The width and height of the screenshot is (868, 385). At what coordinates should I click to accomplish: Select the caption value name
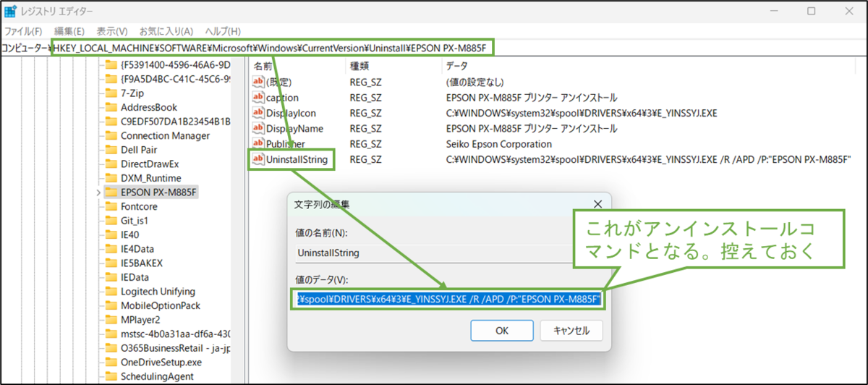[282, 97]
